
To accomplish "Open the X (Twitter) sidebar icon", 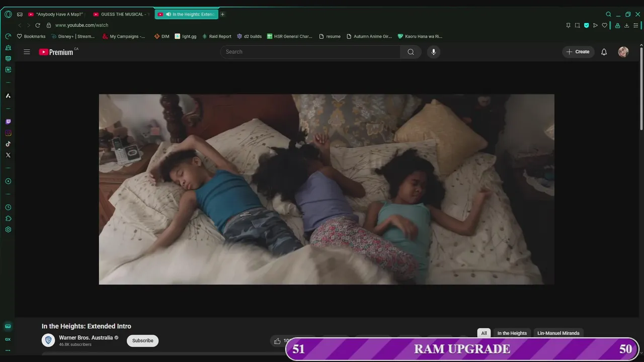I will tap(8, 155).
